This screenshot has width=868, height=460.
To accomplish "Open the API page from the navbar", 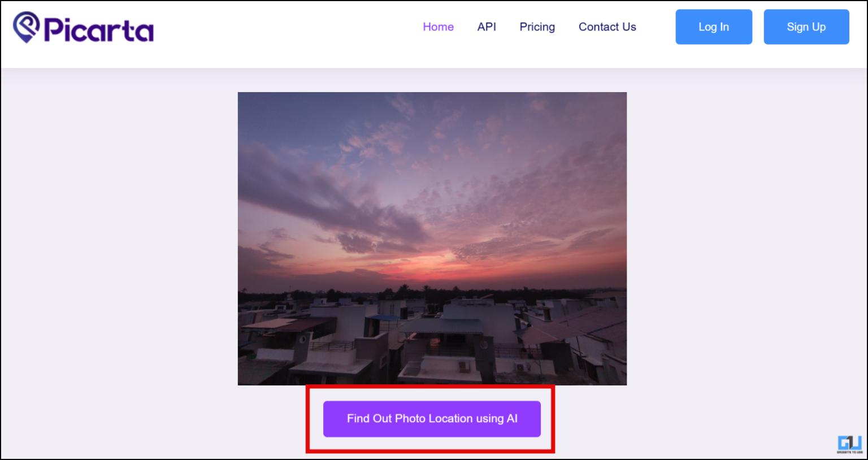I will 487,27.
